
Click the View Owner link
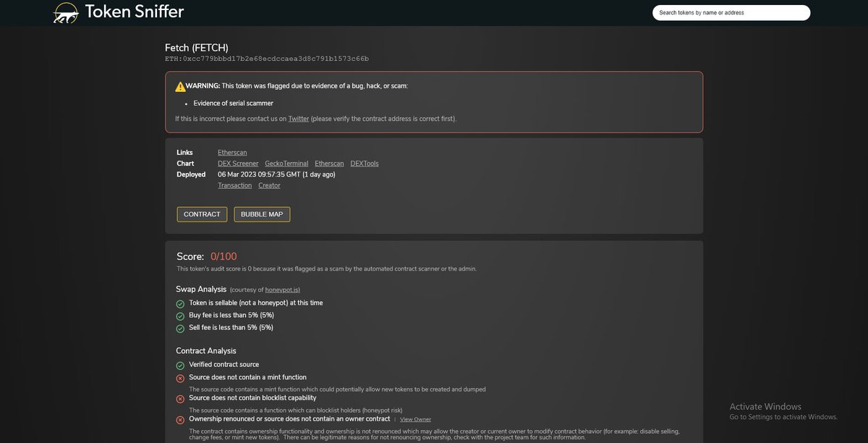point(415,419)
